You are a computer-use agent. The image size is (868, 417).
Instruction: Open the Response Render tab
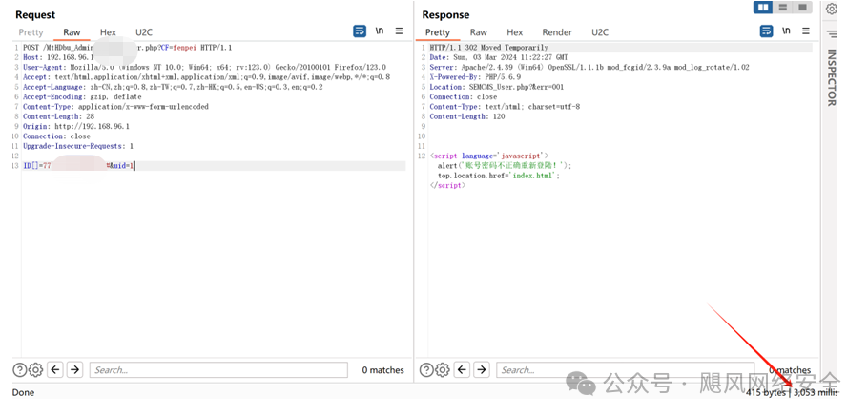[557, 32]
